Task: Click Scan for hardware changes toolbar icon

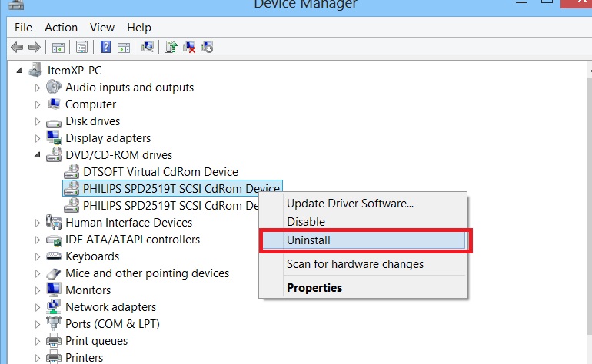Action: 148,48
